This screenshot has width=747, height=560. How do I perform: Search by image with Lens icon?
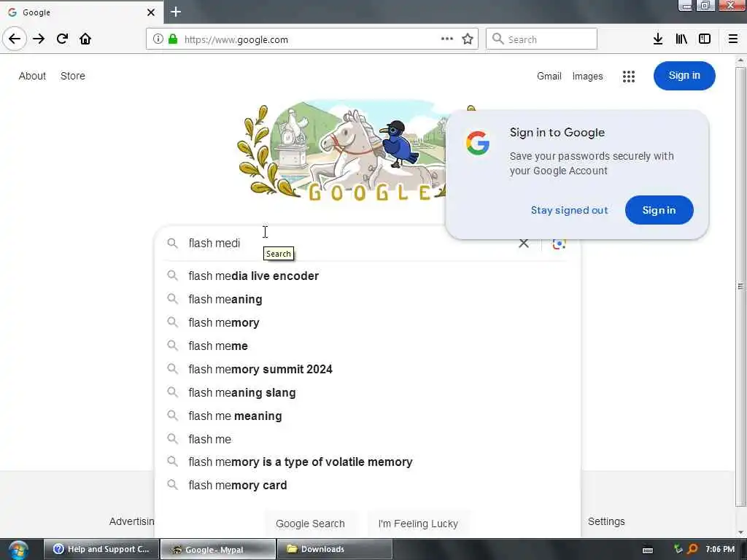(x=559, y=244)
